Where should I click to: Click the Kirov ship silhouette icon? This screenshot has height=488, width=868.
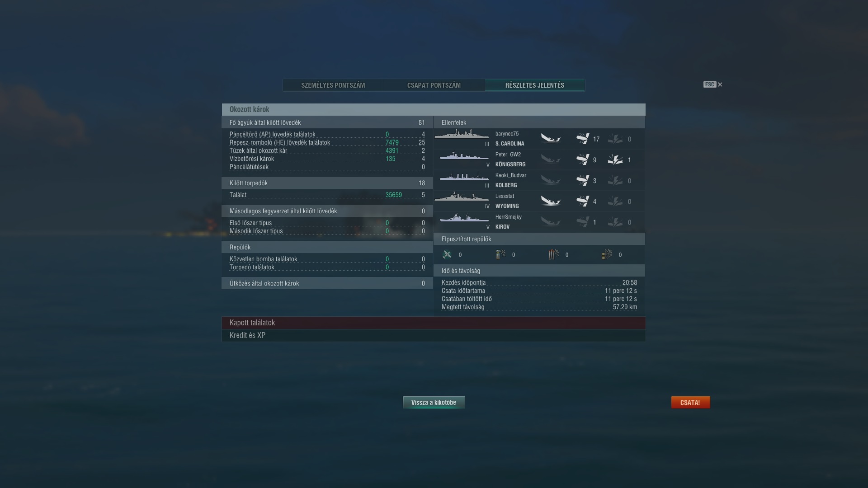[464, 218]
